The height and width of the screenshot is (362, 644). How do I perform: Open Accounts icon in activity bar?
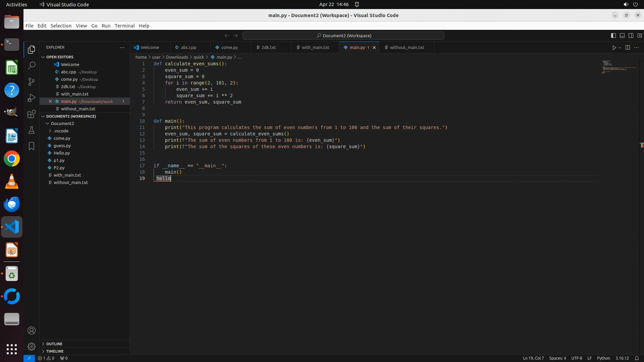pos(32,330)
